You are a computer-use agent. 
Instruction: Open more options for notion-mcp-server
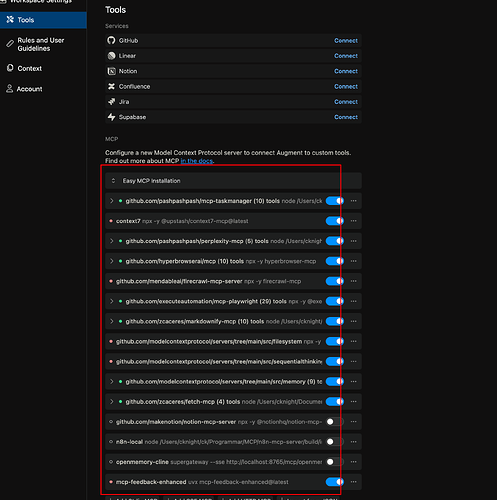354,422
